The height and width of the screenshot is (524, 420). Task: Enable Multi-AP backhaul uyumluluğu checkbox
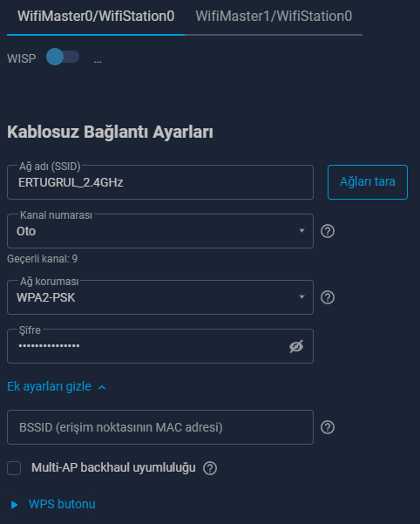(x=14, y=468)
